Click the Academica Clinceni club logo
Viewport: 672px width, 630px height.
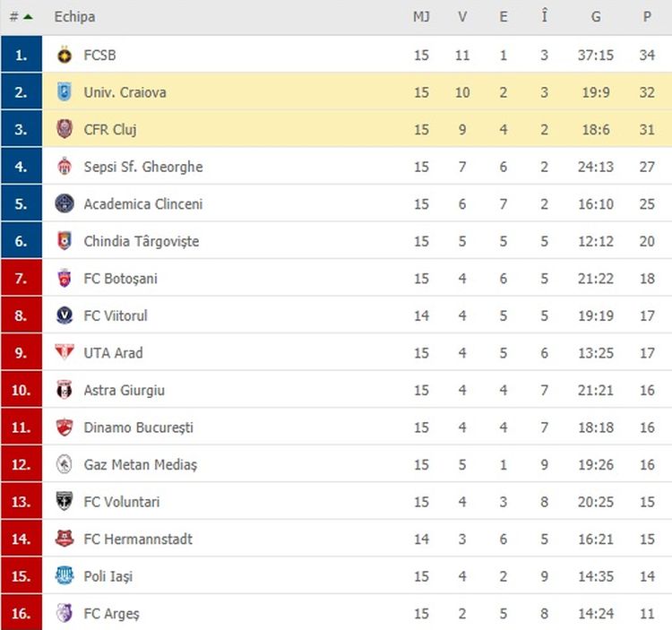pos(64,203)
